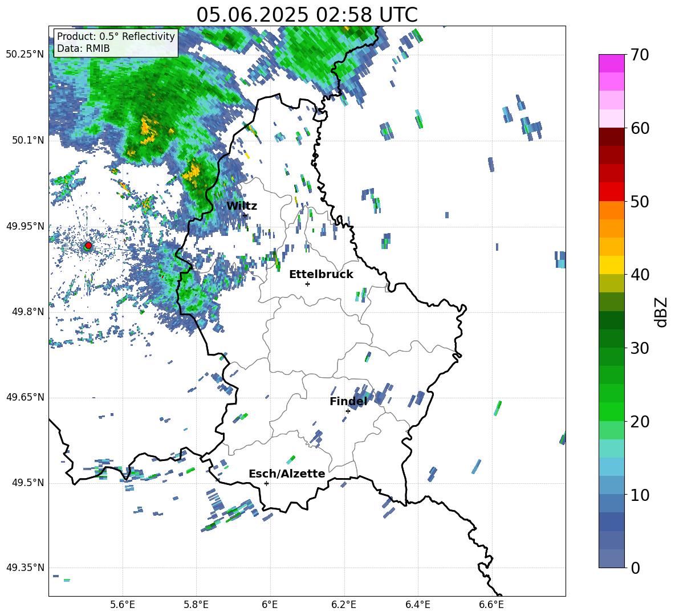Click the dark green colorbar segment near 30
675x616 pixels.
pyautogui.click(x=612, y=338)
